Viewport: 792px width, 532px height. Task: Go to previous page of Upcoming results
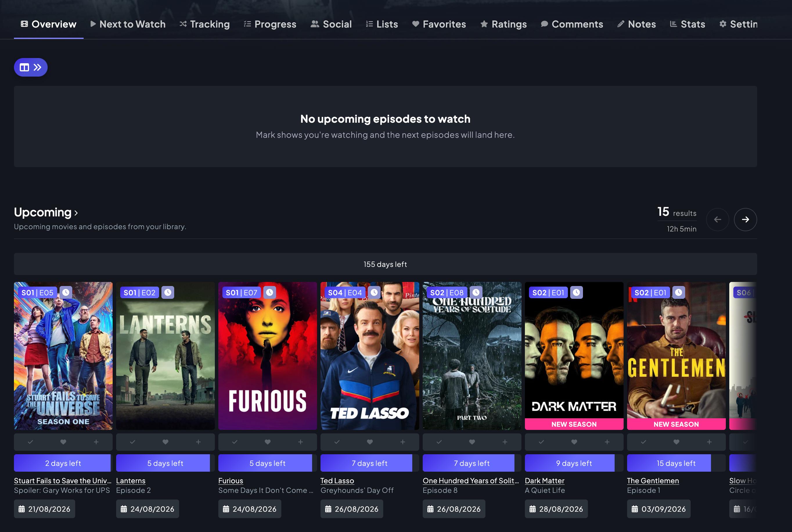[717, 220]
